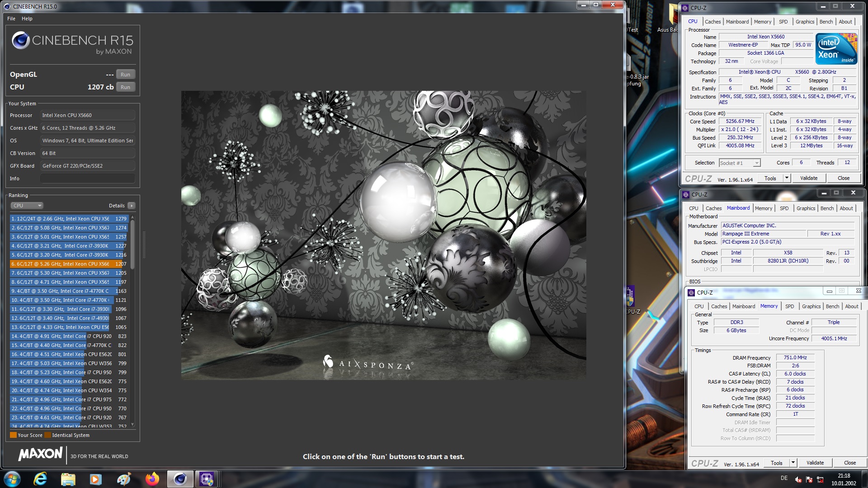Click the CPU-Z icon in the Mainboard window's title bar

[x=686, y=194]
